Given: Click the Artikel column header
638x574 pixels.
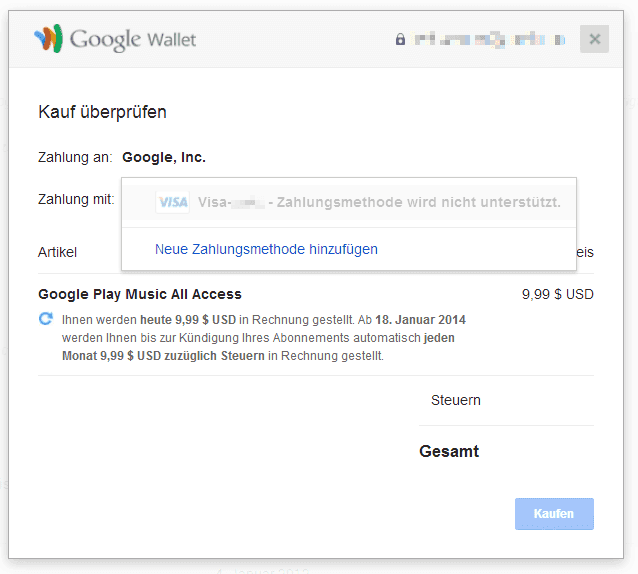Looking at the screenshot, I should click(x=57, y=252).
